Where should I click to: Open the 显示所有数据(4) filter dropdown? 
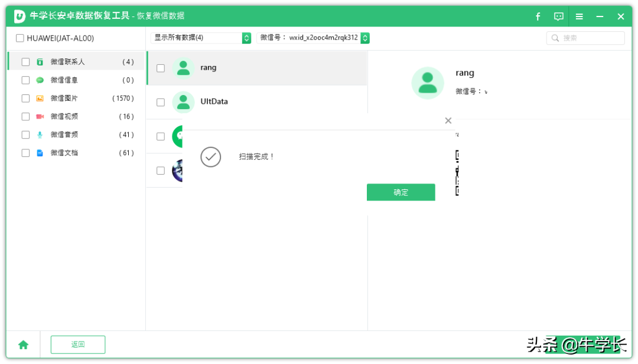(201, 38)
